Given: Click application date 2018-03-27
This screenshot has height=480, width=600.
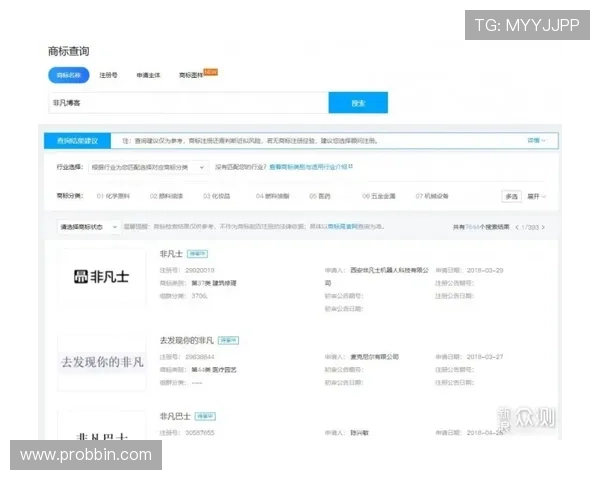Looking at the screenshot, I should pos(485,357).
